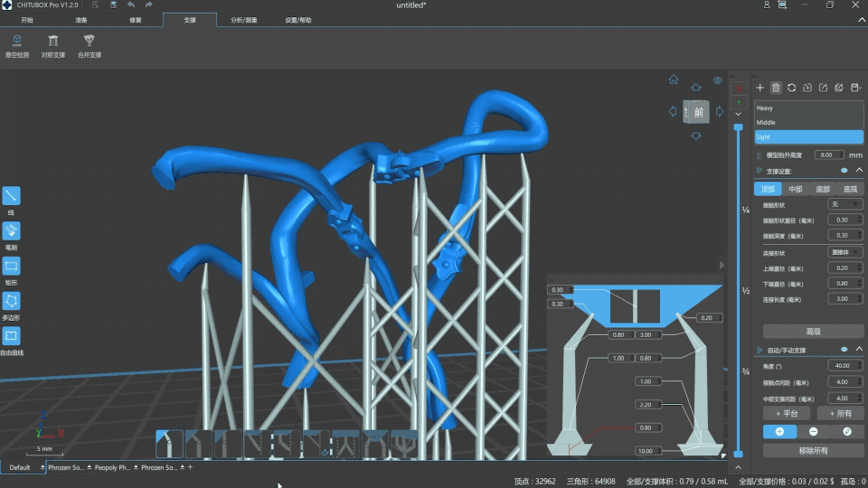
Task: Switch to 底筏 raft settings tab
Action: 850,189
